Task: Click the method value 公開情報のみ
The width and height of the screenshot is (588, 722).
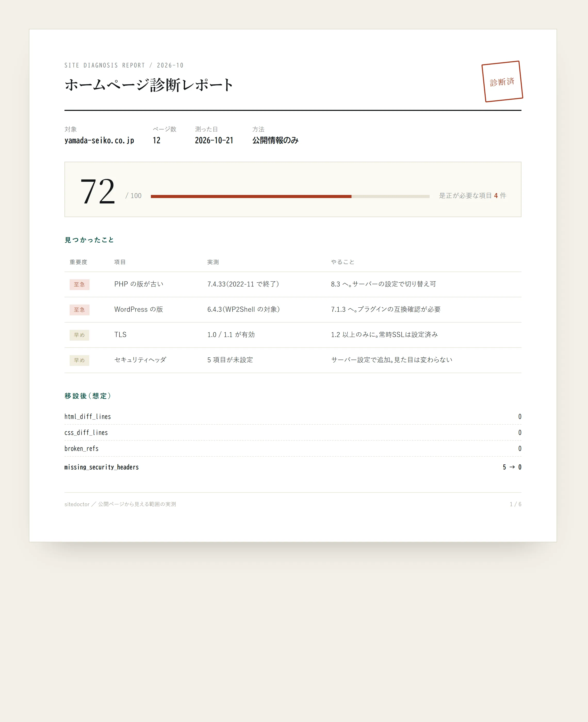Action: (275, 140)
